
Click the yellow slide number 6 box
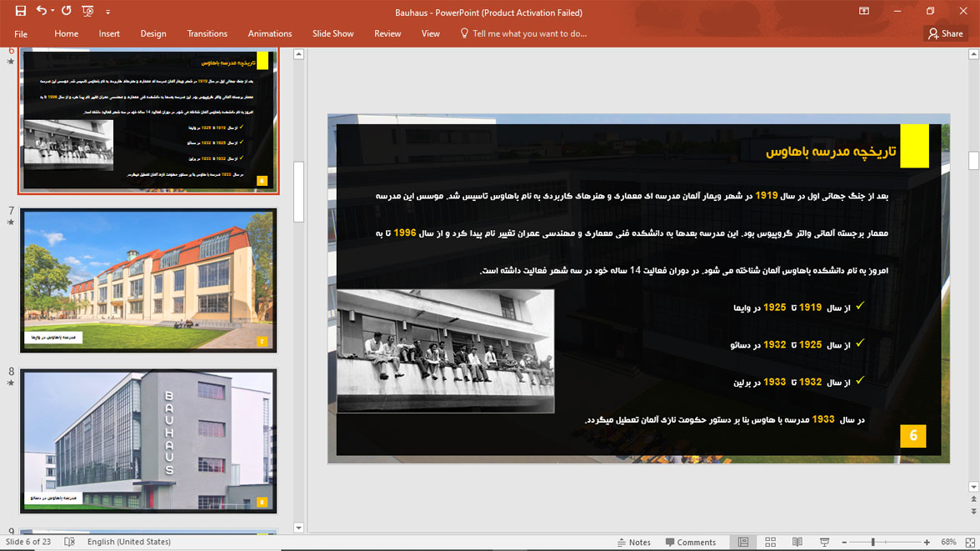(x=913, y=436)
